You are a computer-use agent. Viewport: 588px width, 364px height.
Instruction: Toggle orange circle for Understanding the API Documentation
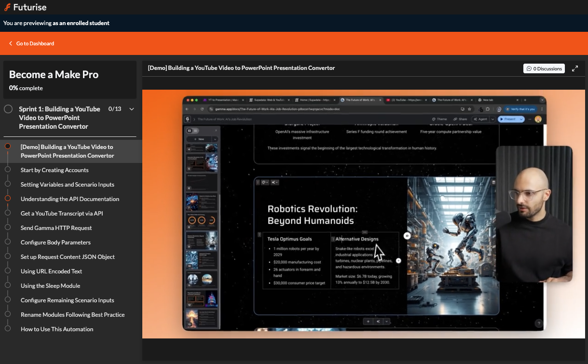(7, 199)
